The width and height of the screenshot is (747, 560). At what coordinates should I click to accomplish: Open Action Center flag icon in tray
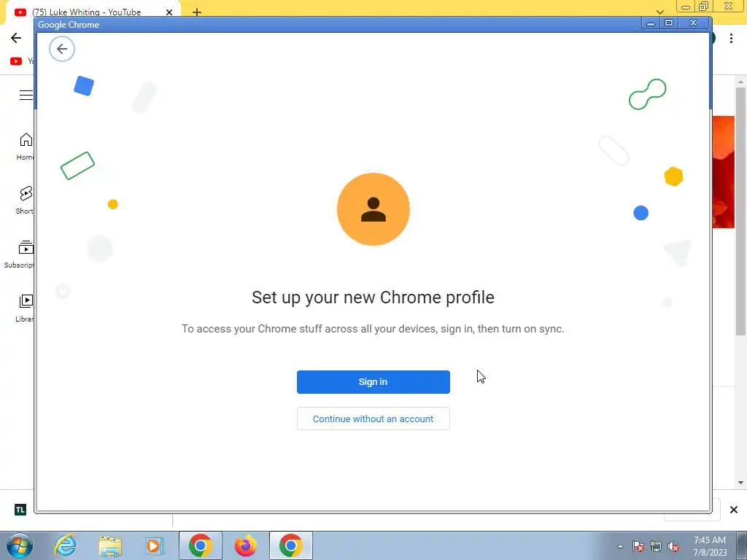click(x=638, y=546)
